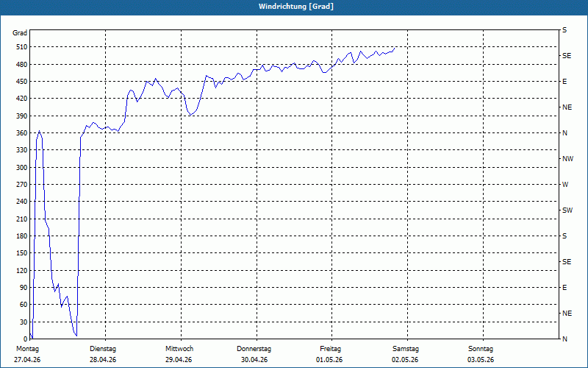Click the E compass label beside the 450 gridline

click(564, 82)
